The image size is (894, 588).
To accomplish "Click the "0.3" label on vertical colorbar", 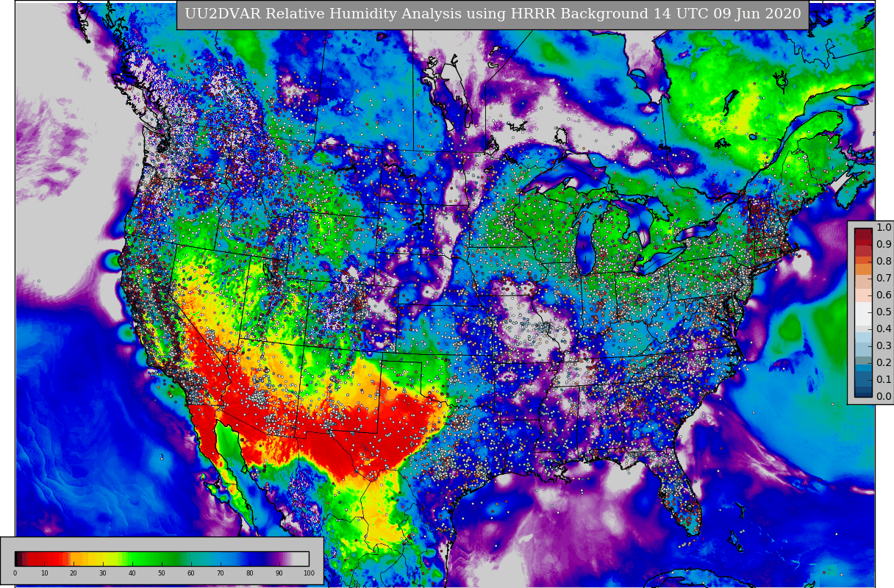I will pyautogui.click(x=884, y=346).
